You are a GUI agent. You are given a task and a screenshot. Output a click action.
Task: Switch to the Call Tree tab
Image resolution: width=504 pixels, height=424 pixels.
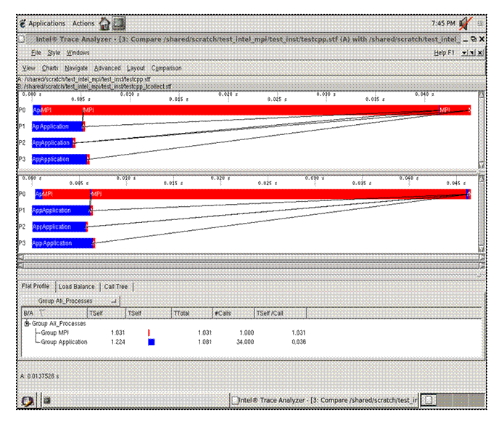[x=116, y=286]
